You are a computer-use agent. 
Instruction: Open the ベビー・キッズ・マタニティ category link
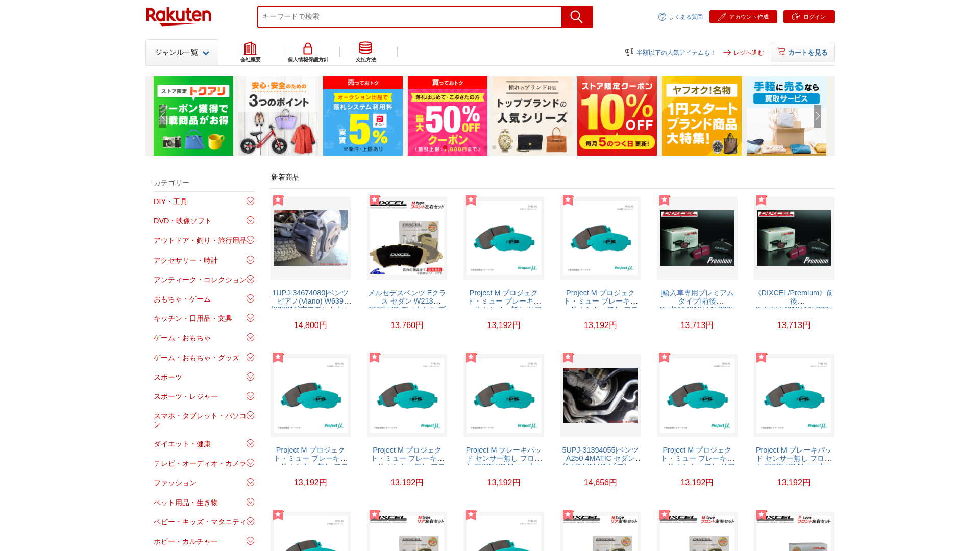click(x=200, y=522)
